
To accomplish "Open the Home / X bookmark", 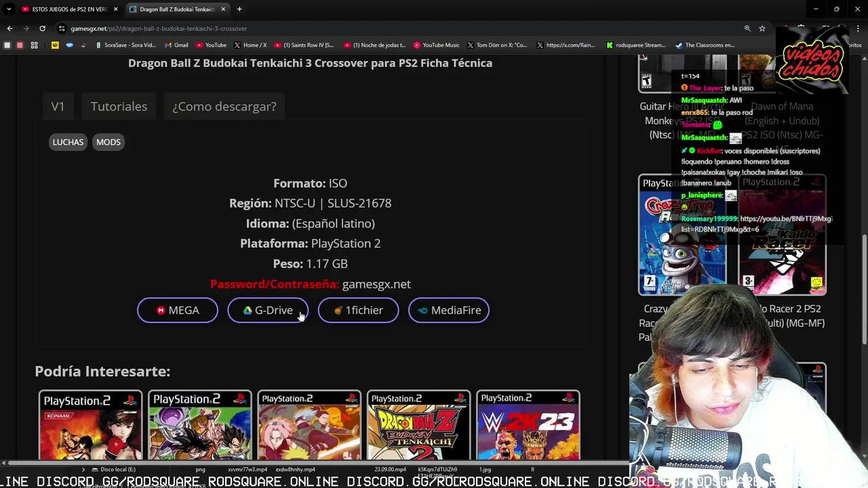I will point(250,45).
